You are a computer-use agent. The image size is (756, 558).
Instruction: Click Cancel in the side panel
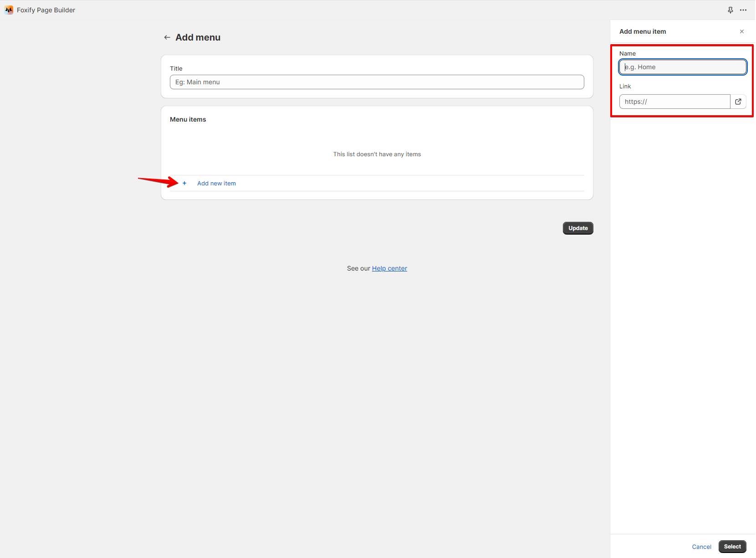701,547
